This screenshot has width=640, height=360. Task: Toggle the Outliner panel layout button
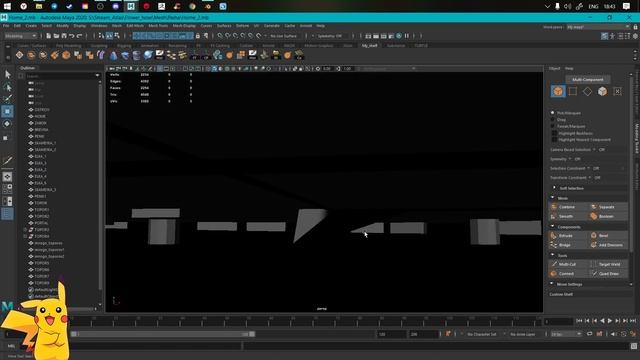(x=7, y=213)
